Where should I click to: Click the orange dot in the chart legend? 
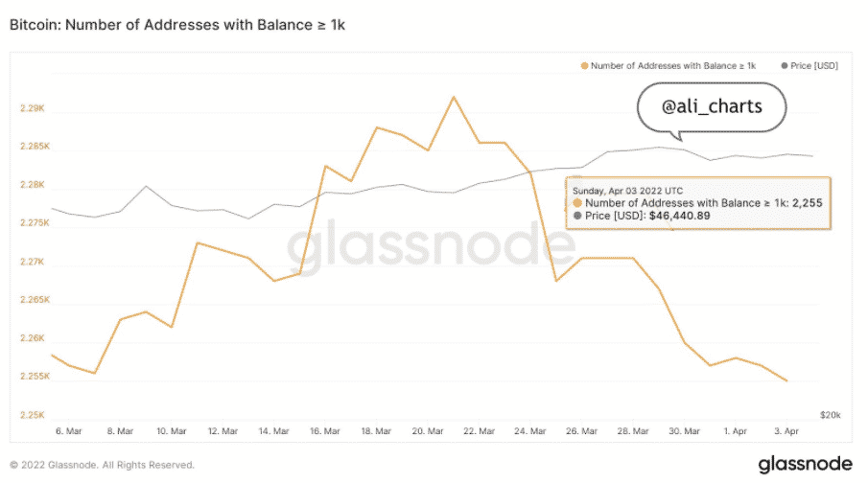(582, 66)
